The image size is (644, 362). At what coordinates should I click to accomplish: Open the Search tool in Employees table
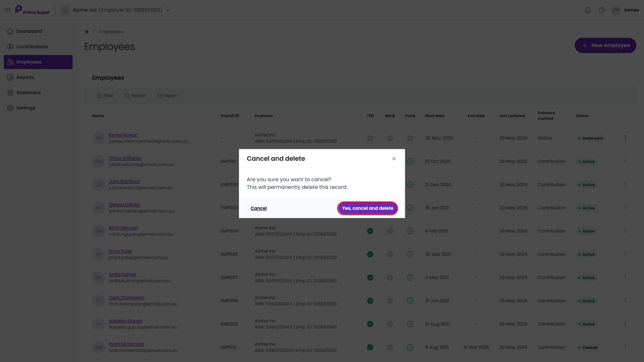coord(135,96)
